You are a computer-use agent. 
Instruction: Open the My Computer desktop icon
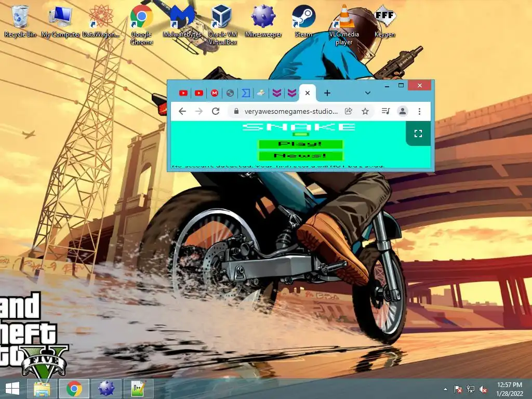[60, 20]
